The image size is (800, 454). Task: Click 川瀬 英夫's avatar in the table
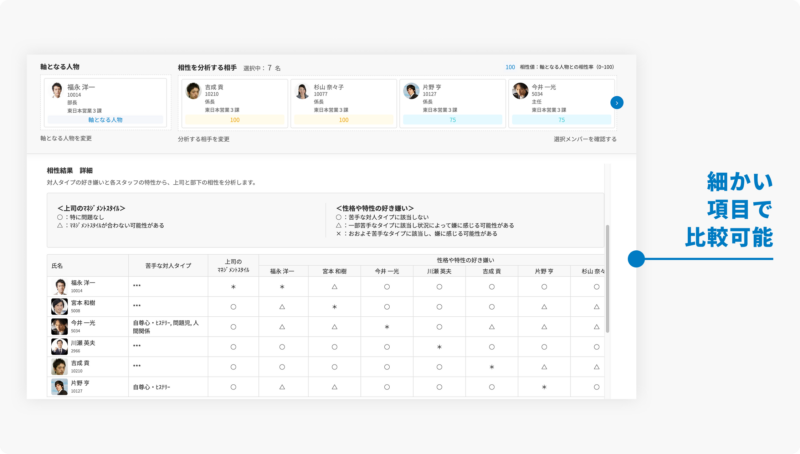pos(59,345)
